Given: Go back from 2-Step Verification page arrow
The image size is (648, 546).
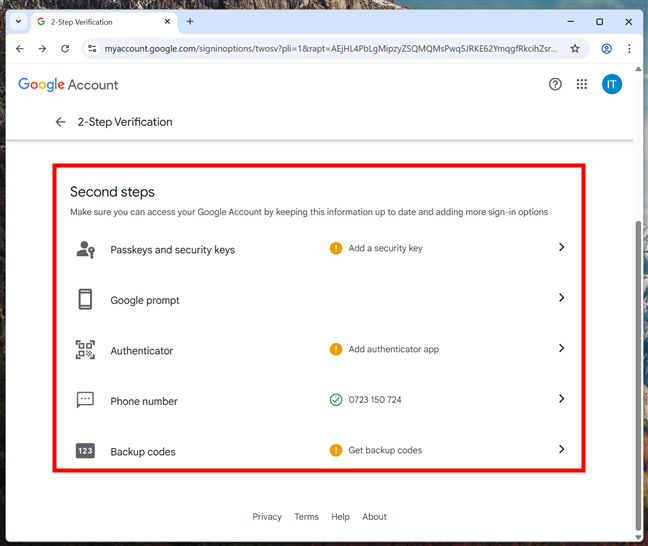Looking at the screenshot, I should click(60, 122).
